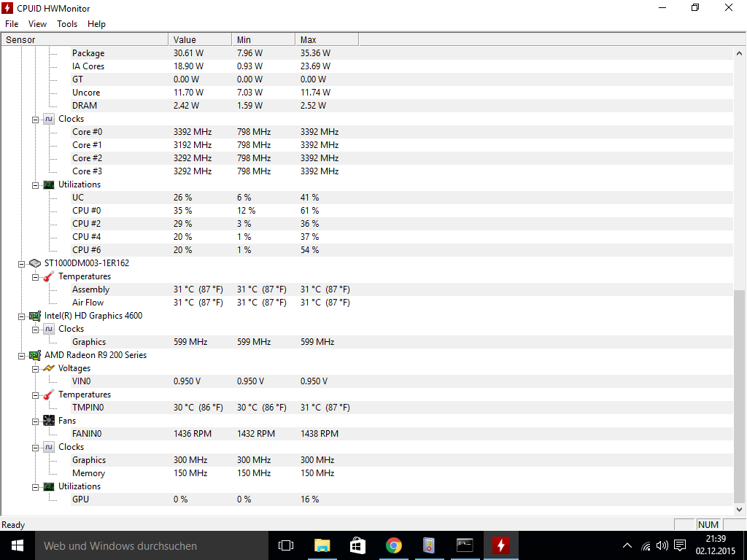
Task: Show hidden system tray icons
Action: point(627,545)
